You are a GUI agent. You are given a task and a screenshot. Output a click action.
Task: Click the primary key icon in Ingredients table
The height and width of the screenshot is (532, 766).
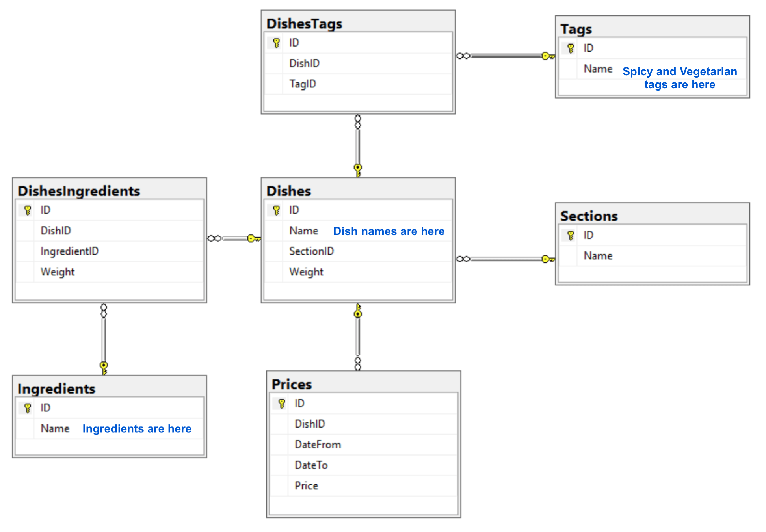(28, 408)
